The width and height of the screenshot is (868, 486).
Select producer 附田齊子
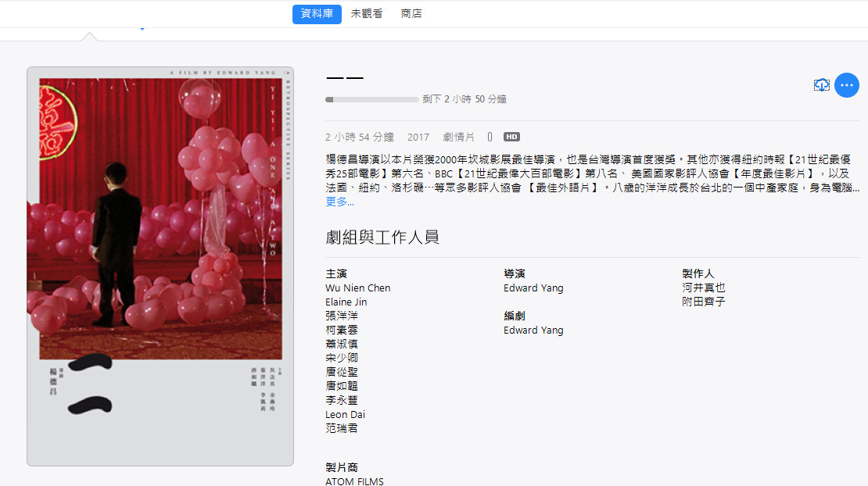tap(704, 302)
